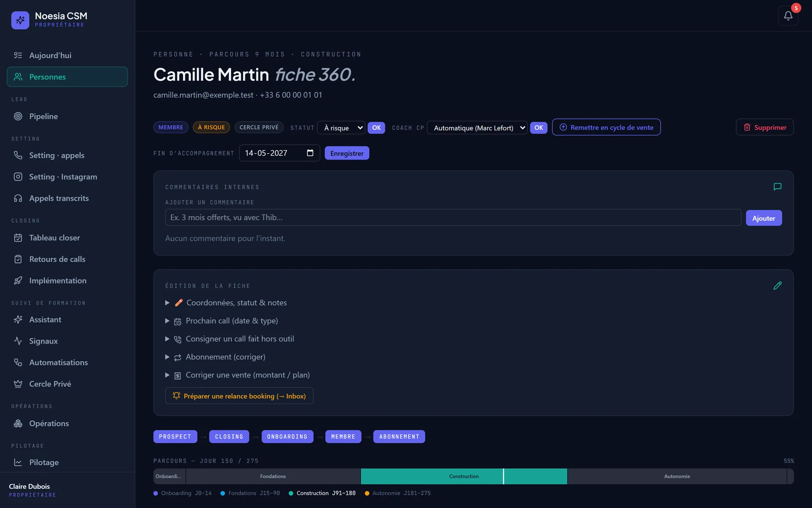Open the Statut dropdown showing À risque

pyautogui.click(x=341, y=128)
